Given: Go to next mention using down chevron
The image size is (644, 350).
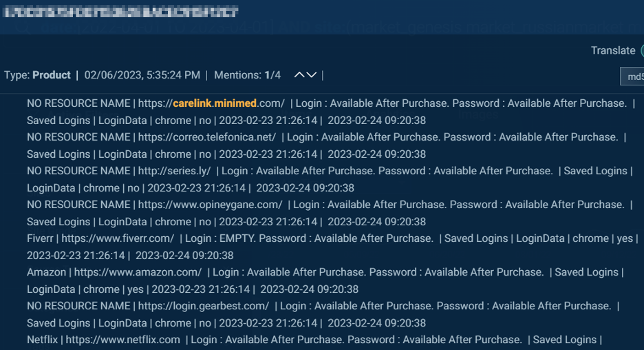Looking at the screenshot, I should (311, 75).
